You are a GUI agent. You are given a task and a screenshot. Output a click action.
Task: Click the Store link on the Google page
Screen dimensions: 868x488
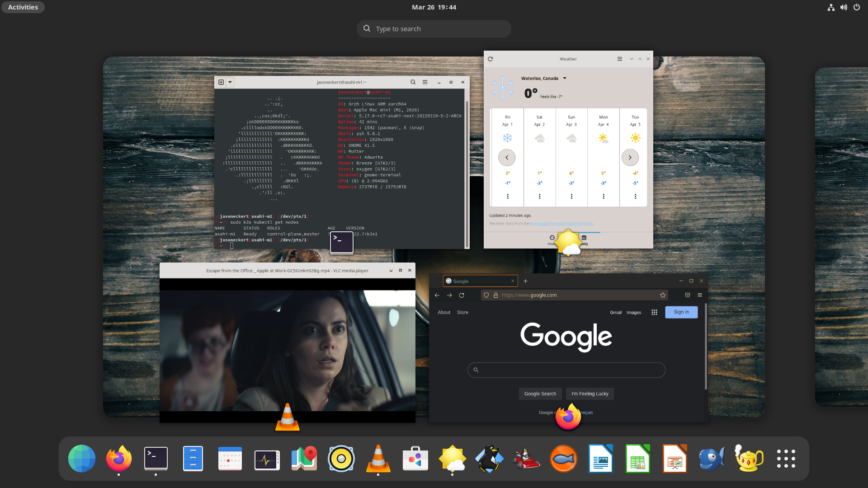tap(462, 313)
